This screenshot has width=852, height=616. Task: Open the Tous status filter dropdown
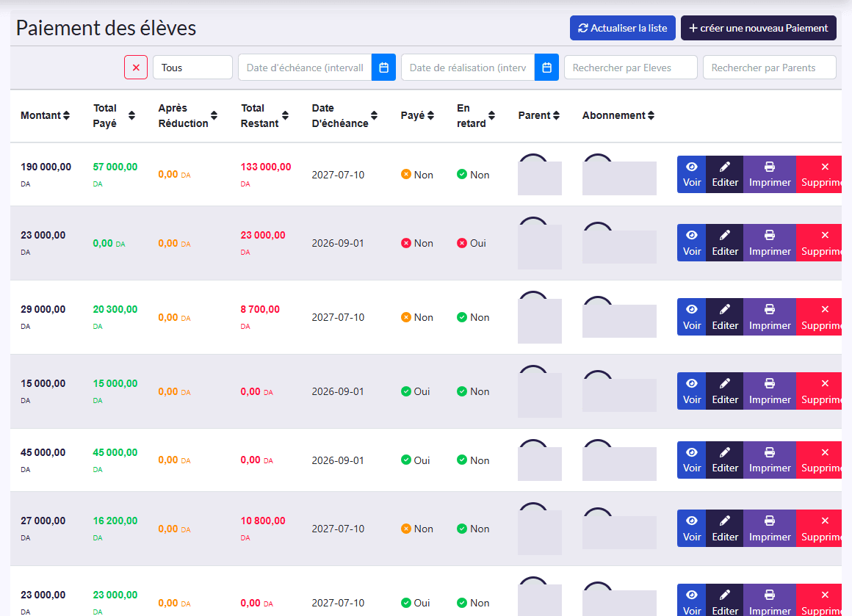point(192,68)
